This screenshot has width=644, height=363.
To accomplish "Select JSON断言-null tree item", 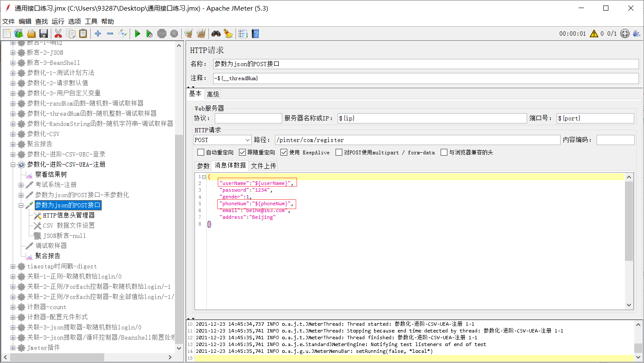I will point(64,236).
